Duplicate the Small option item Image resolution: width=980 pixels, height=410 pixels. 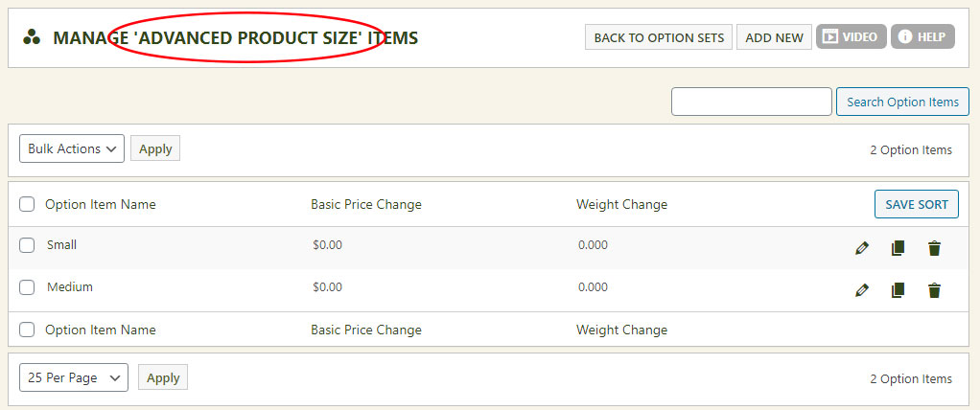(x=898, y=248)
